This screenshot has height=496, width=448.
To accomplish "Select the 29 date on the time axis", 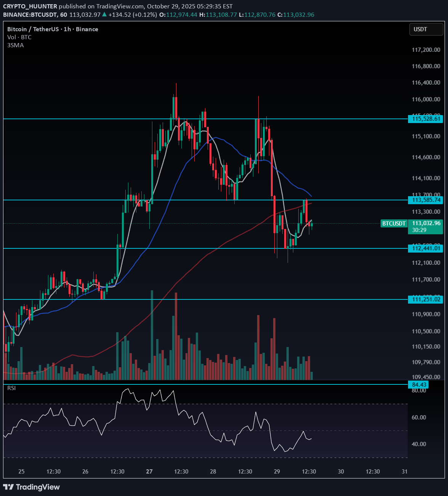I will 277,471.
